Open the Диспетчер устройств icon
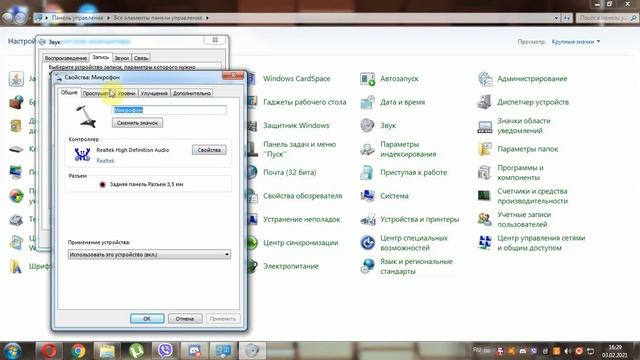 485,102
